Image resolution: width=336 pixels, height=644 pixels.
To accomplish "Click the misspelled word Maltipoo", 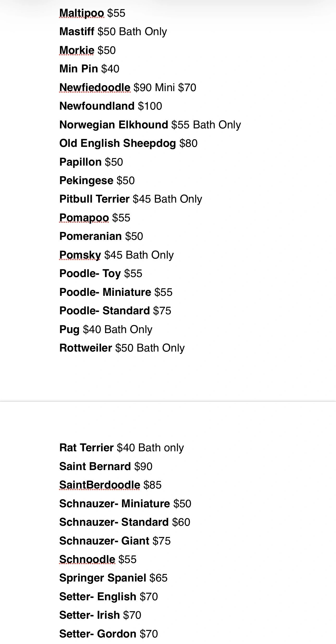I will [82, 13].
